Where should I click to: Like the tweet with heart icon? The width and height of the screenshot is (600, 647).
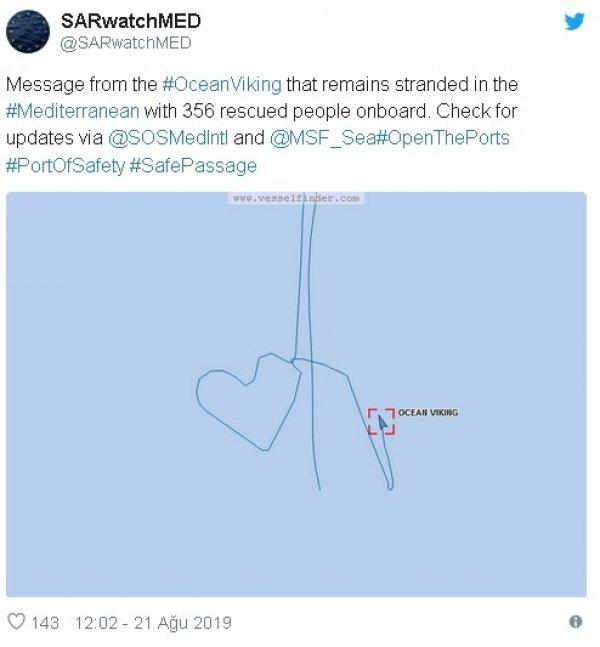tap(16, 622)
